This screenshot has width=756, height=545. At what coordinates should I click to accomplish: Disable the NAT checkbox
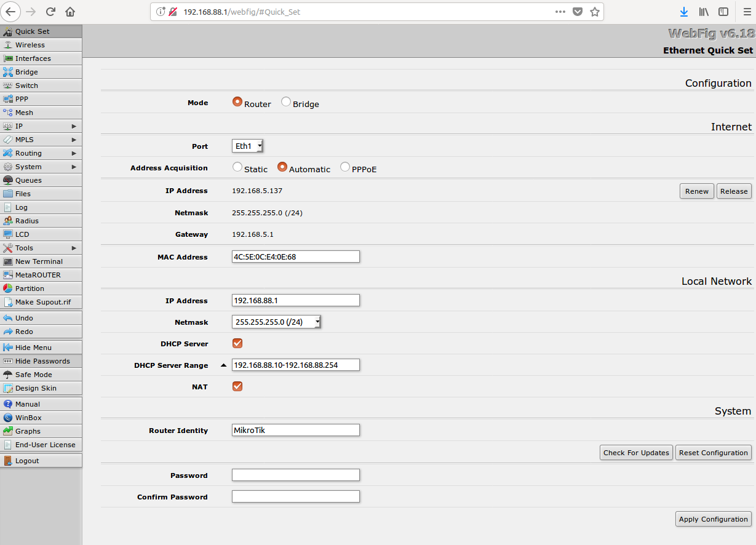pos(237,386)
